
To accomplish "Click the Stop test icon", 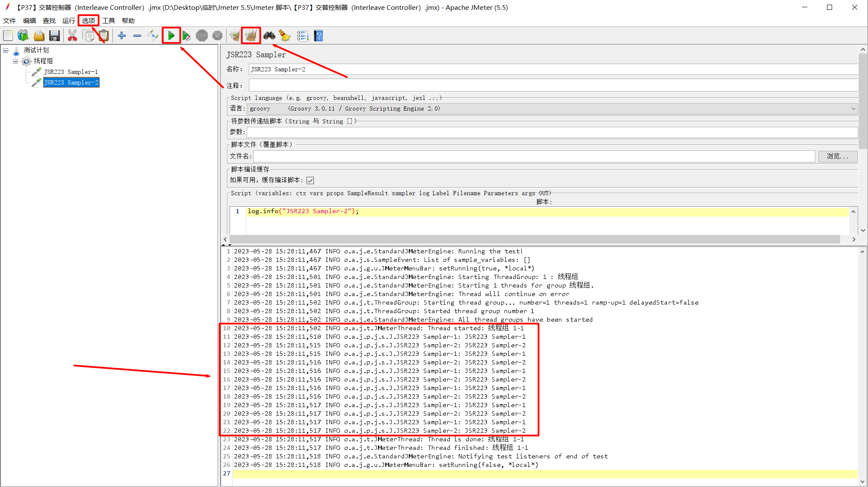I will click(202, 35).
